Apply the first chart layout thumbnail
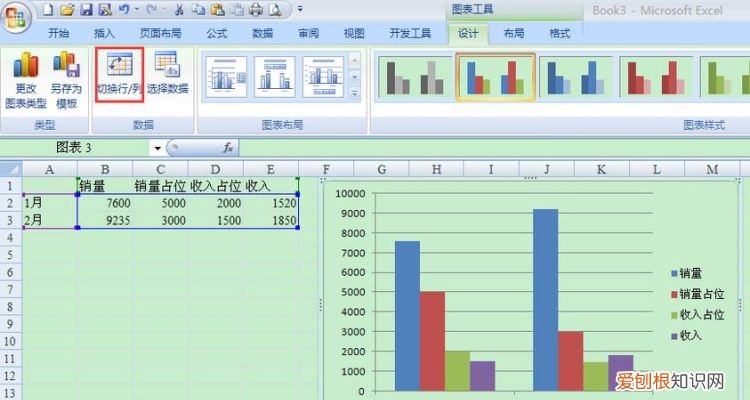The height and width of the screenshot is (400, 750). pos(227,77)
